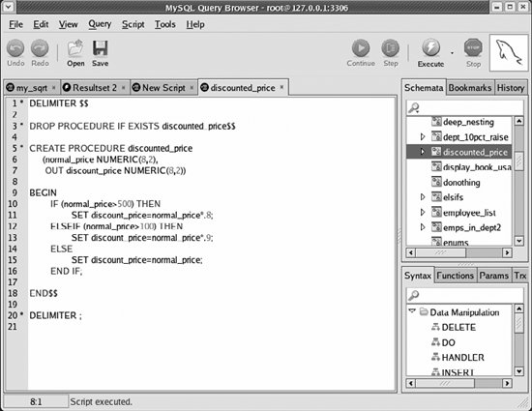
Task: Close the discounted_price tab
Action: click(x=281, y=87)
